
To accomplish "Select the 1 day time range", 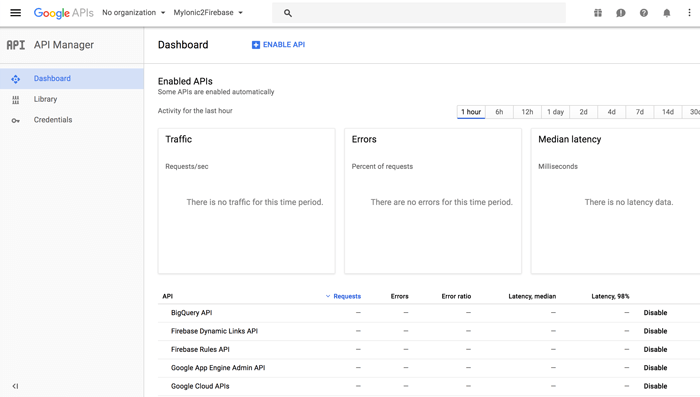I will point(555,112).
